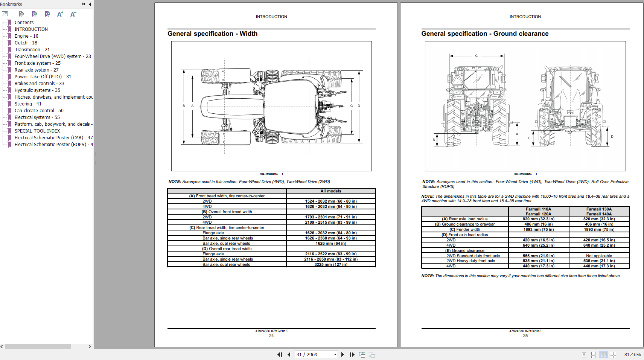Viewport: 644px width, 360px height.
Task: Increase bookmark font size with A+
Action: pos(60,14)
